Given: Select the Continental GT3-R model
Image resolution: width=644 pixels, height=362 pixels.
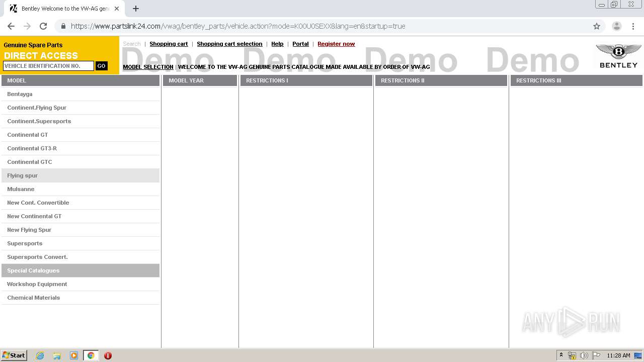Looking at the screenshot, I should (80, 148).
